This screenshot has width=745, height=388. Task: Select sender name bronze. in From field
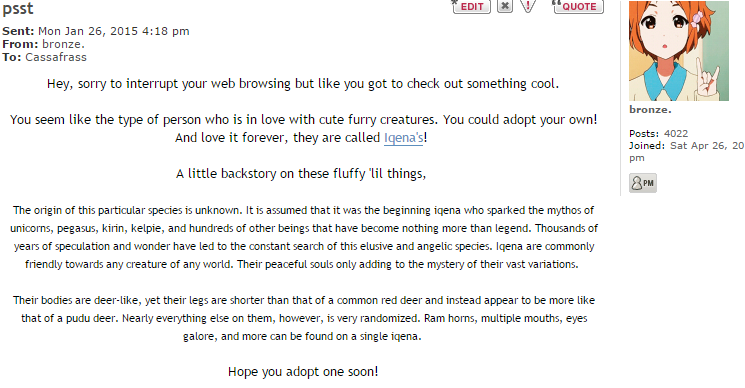63,44
